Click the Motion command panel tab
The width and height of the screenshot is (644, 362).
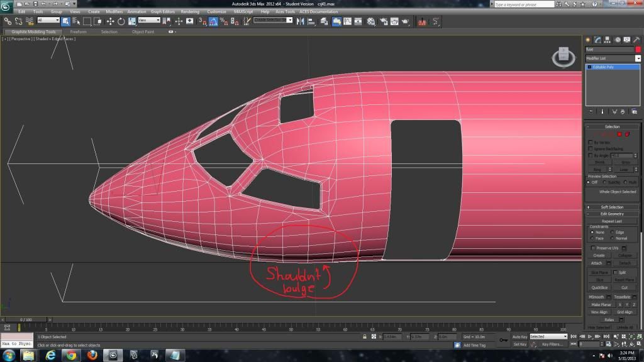coord(618,40)
